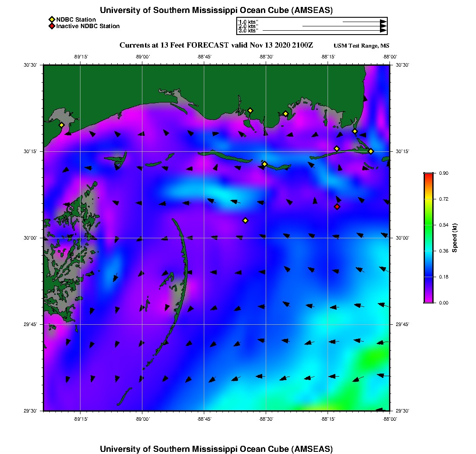
Task: Click the "USM Test Range, MS" label
Action: click(361, 46)
